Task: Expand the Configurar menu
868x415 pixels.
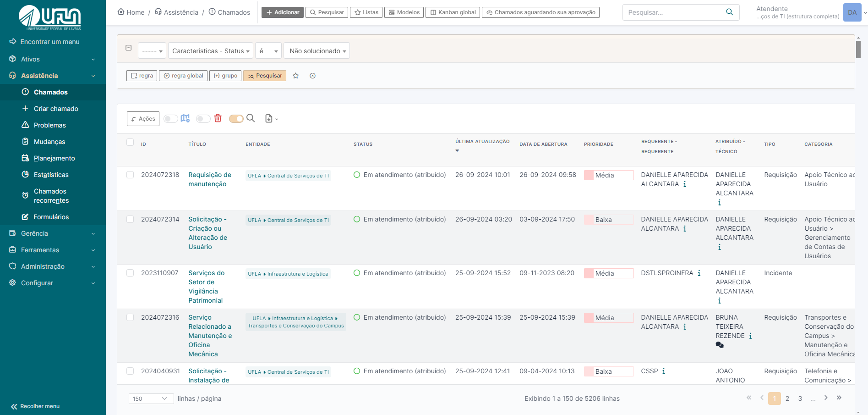Action: pyautogui.click(x=53, y=283)
